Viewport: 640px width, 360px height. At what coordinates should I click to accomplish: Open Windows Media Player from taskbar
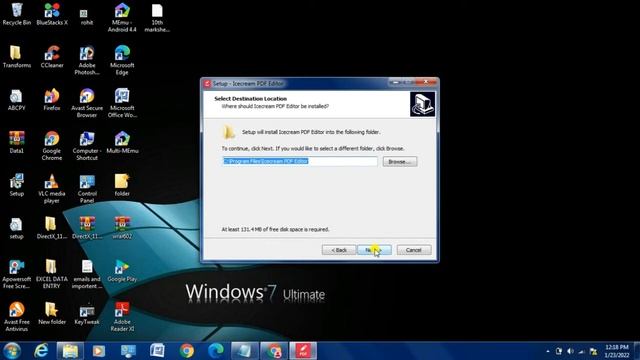pyautogui.click(x=99, y=351)
